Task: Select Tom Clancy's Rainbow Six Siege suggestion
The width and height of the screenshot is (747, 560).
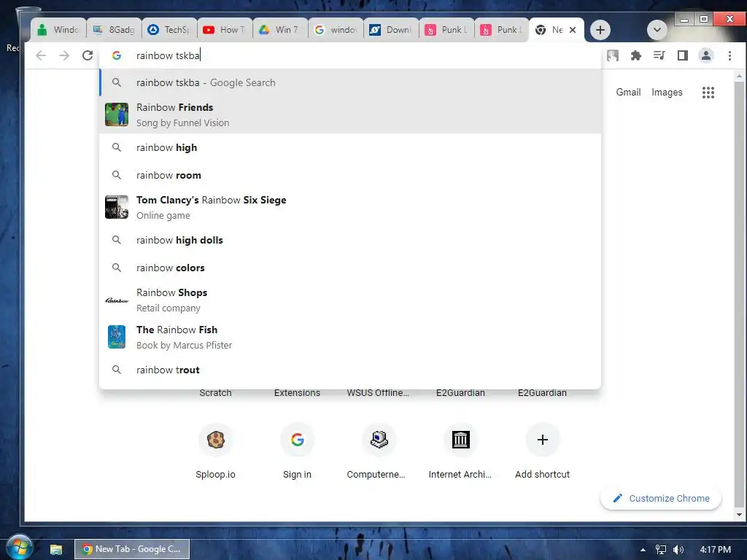Action: click(x=350, y=208)
